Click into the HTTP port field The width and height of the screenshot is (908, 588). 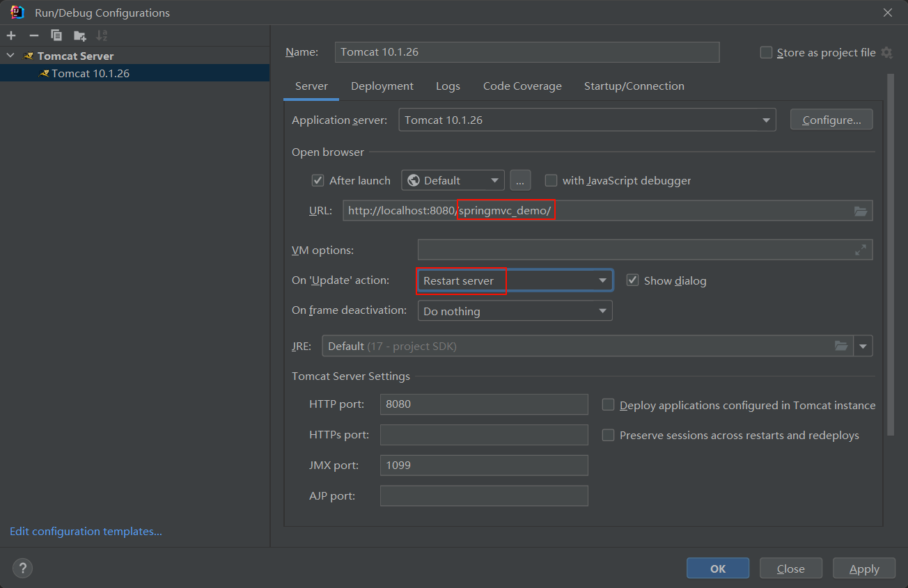coord(484,404)
